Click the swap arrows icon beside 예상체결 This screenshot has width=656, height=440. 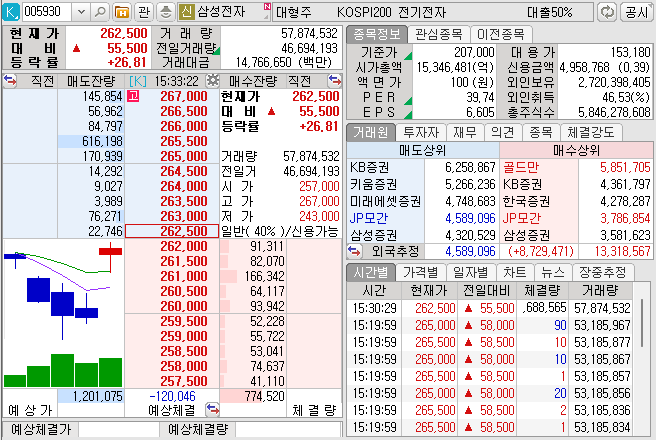[213, 409]
